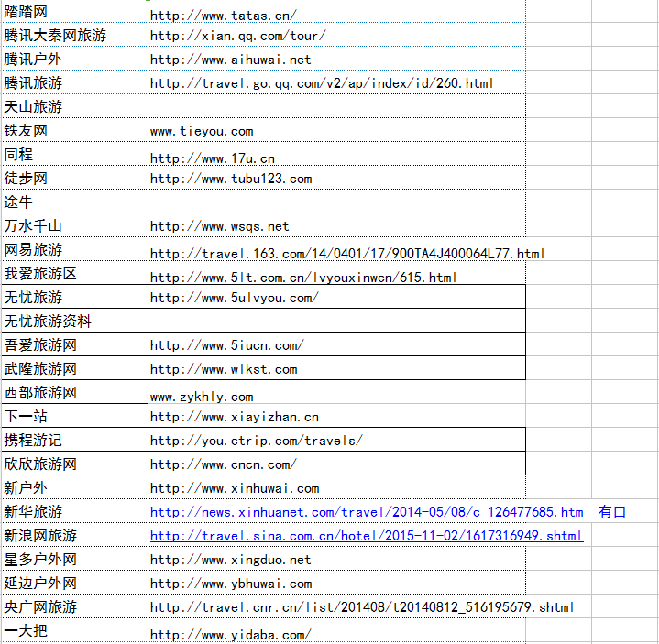Select the cell with http://www.5ulvyou.com/
This screenshot has height=644, width=659.
[x=336, y=297]
